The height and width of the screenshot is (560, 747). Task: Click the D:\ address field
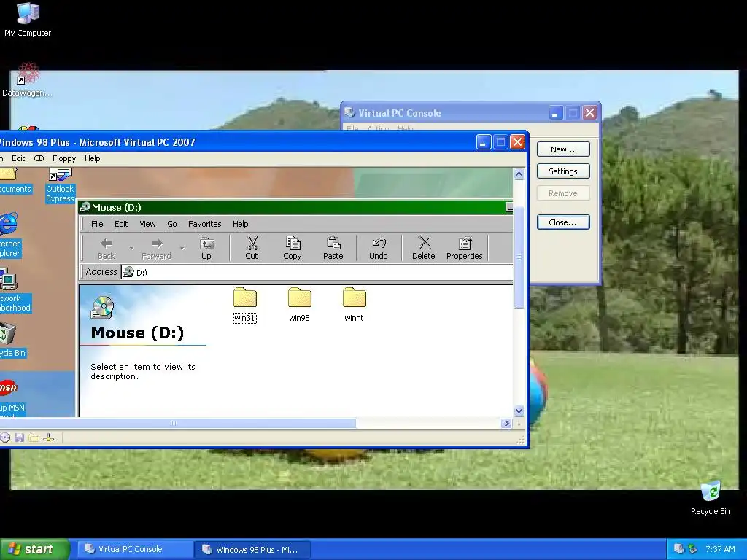click(317, 272)
